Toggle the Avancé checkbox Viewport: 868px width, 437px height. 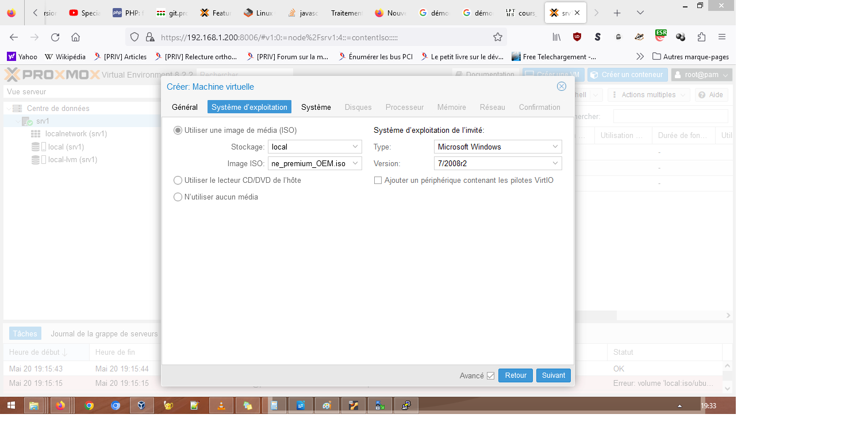pyautogui.click(x=490, y=375)
